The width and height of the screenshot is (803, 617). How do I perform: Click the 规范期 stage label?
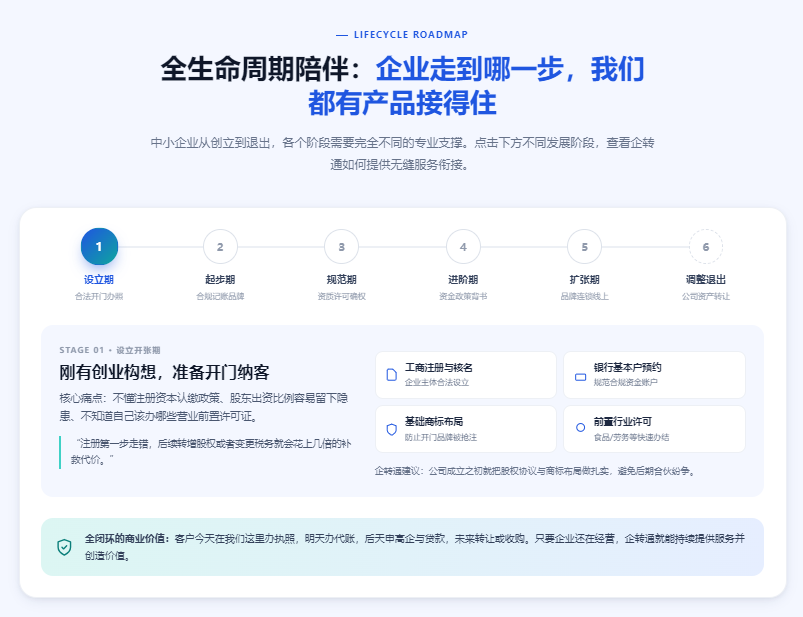coord(342,280)
